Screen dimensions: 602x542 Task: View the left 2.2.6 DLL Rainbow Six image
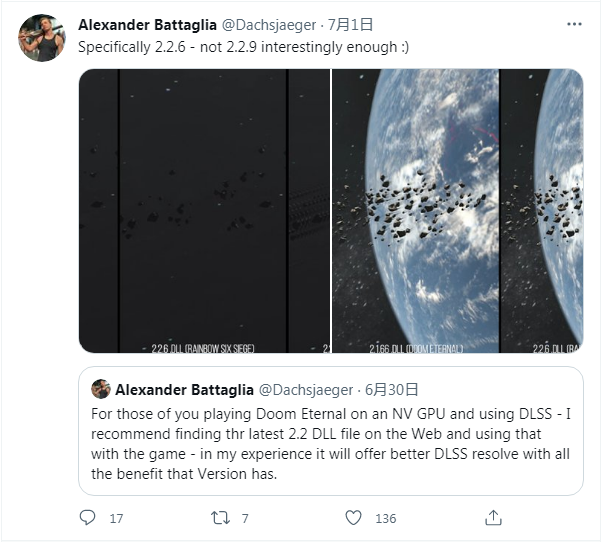click(204, 210)
